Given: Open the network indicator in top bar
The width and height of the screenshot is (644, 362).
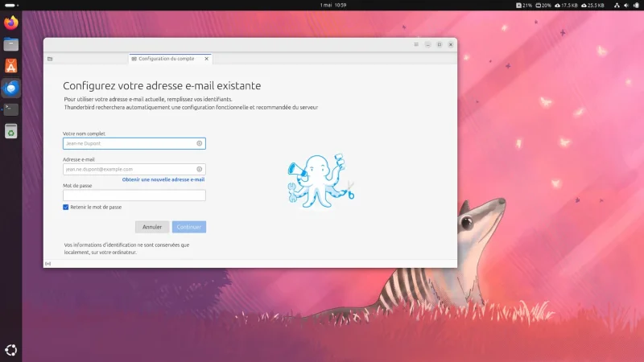Looking at the screenshot, I should (617, 6).
